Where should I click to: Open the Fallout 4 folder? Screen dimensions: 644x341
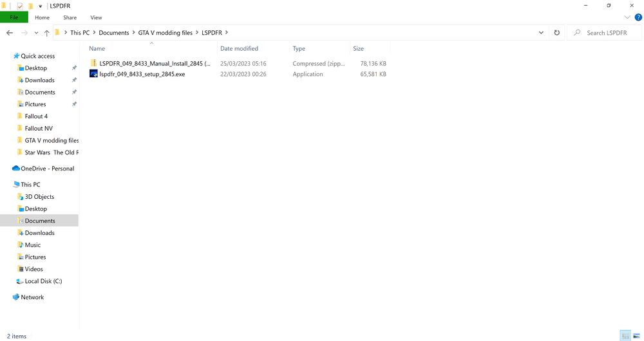36,116
